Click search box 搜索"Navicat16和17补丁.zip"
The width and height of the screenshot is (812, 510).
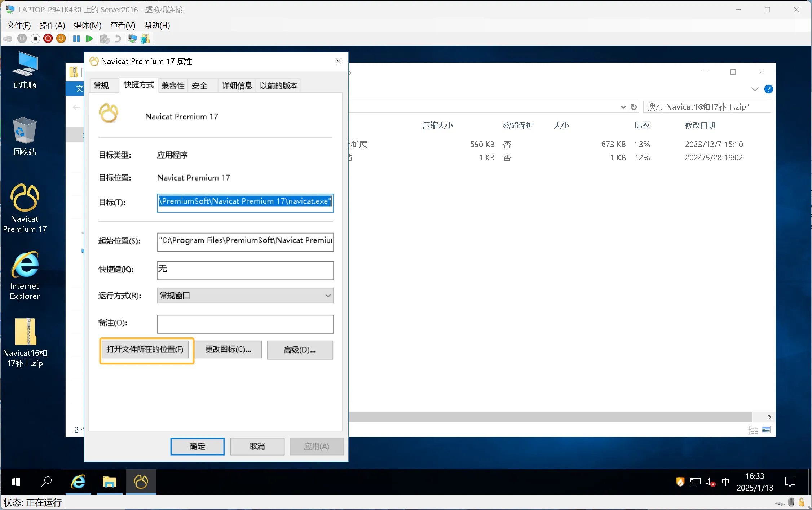(707, 107)
